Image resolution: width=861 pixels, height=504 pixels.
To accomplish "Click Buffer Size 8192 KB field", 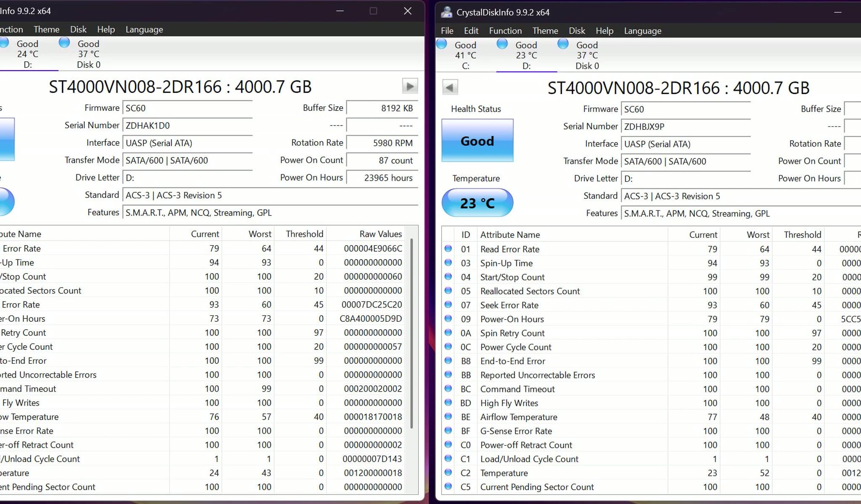I will pyautogui.click(x=382, y=108).
